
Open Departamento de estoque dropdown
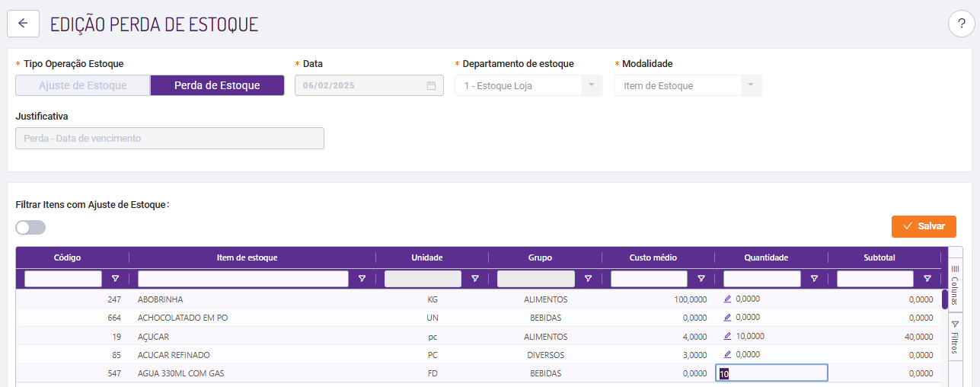529,85
